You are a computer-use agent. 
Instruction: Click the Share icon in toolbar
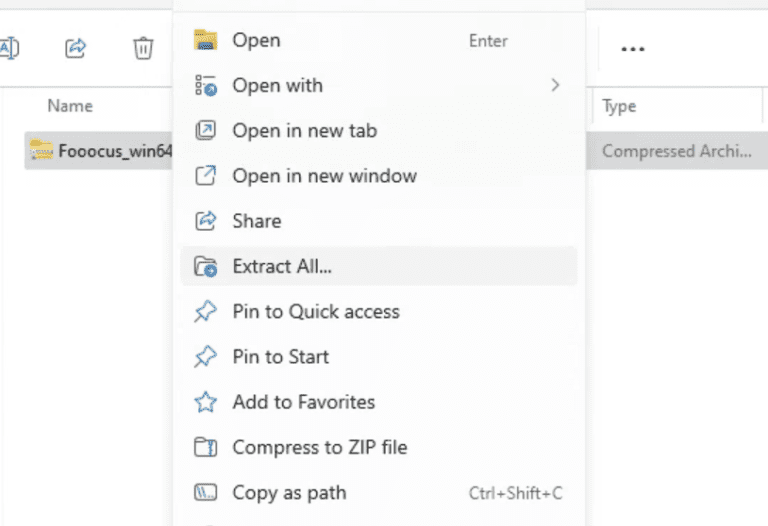click(75, 48)
